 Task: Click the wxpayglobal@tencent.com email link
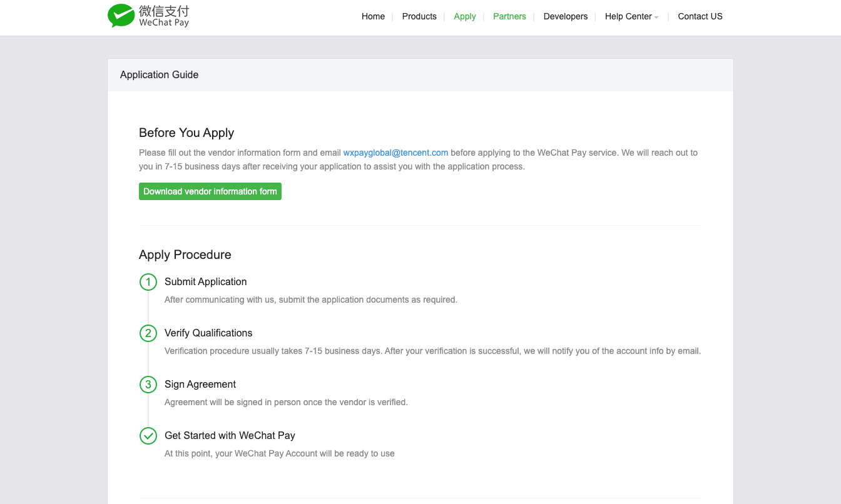(395, 153)
